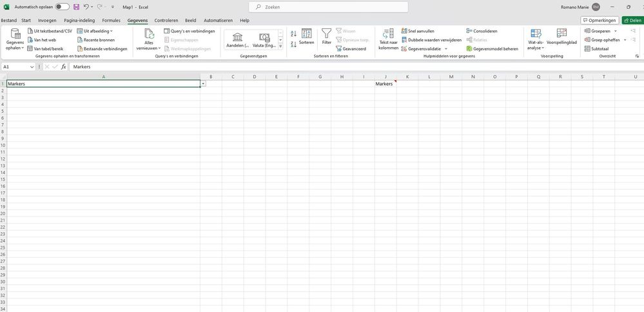Run Snel aanvullen flash fill
This screenshot has height=312, width=644.
tap(418, 31)
